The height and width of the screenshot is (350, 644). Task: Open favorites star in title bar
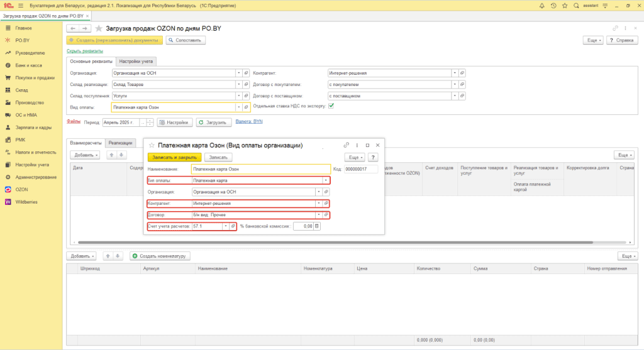click(x=565, y=6)
